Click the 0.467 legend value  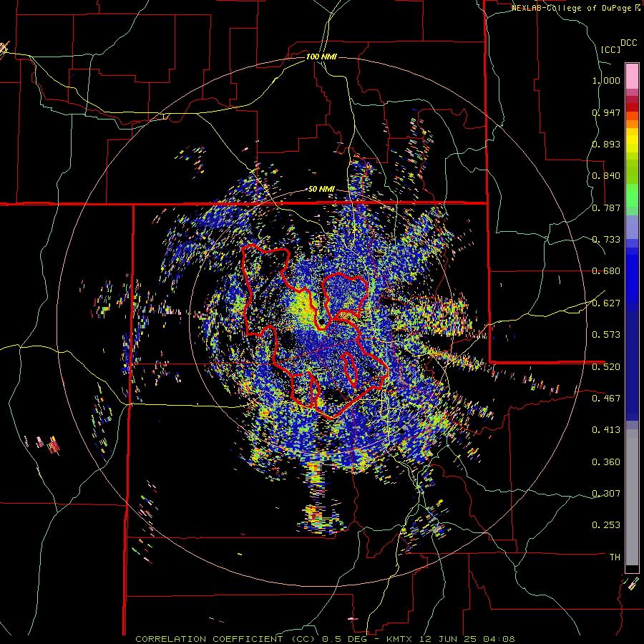pos(606,399)
